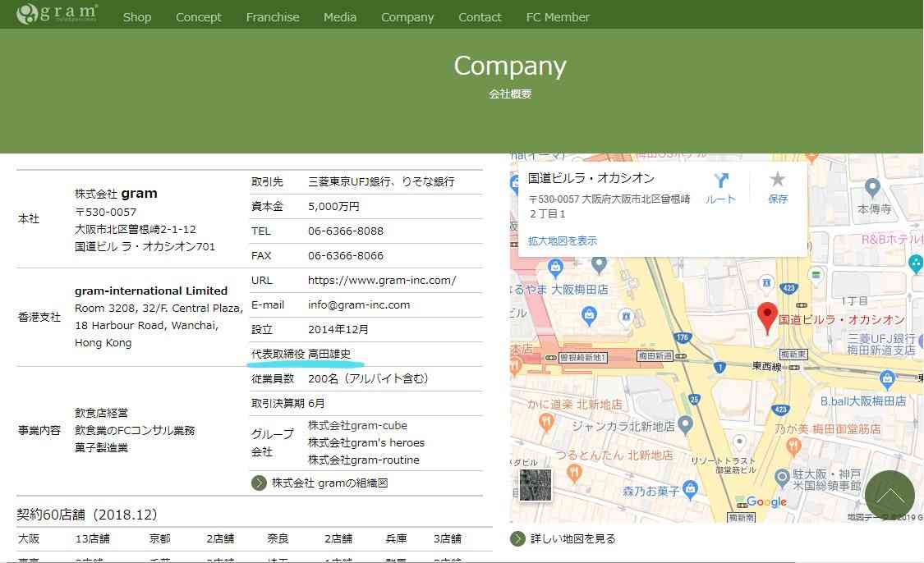Open the Shop menu item
The image size is (924, 563).
tap(136, 17)
